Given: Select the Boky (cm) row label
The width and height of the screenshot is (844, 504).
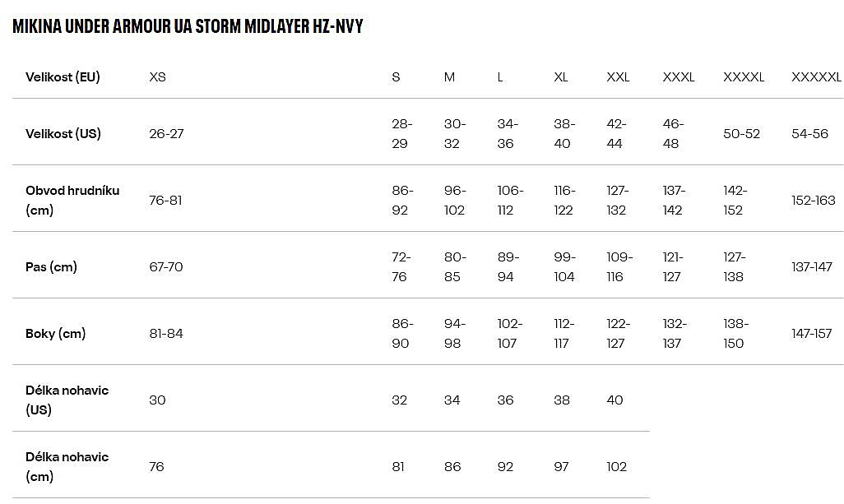Looking at the screenshot, I should pos(56,334).
